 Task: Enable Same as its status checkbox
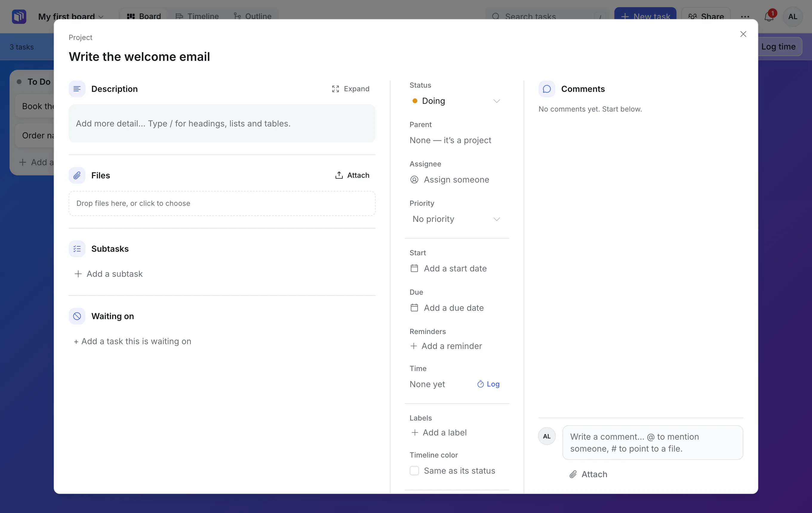point(414,471)
